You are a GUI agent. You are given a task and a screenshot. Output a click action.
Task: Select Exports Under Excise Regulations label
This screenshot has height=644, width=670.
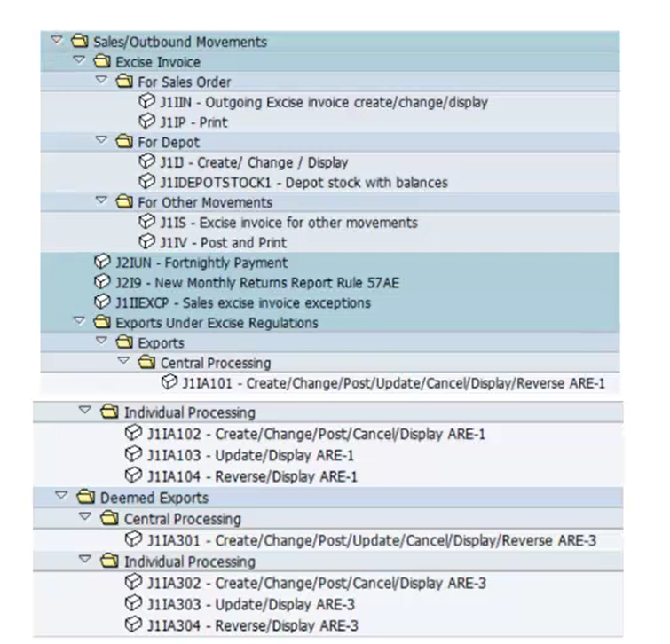[217, 323]
